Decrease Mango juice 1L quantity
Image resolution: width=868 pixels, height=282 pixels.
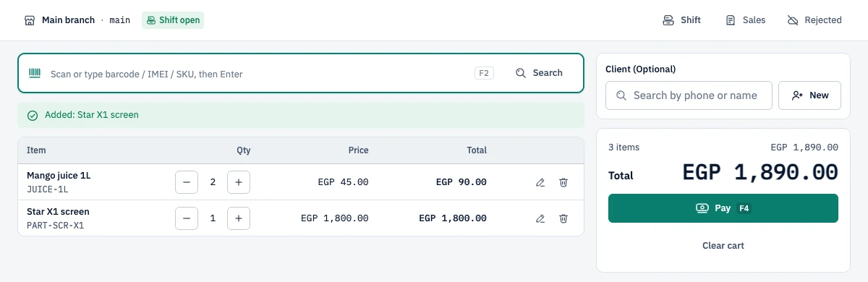[x=187, y=182]
